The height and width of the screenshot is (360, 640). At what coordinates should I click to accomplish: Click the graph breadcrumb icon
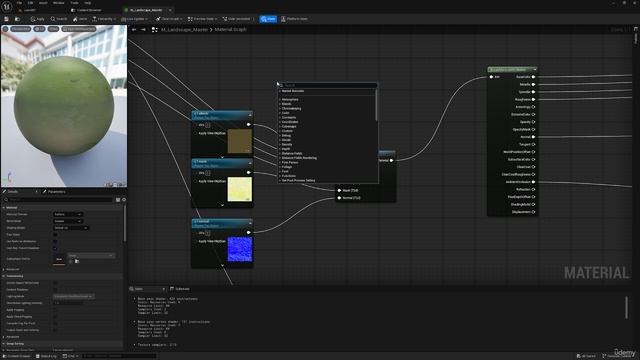[x=155, y=29]
